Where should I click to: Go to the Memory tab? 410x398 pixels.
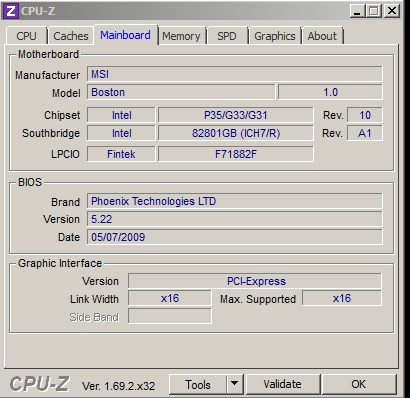[x=181, y=36]
